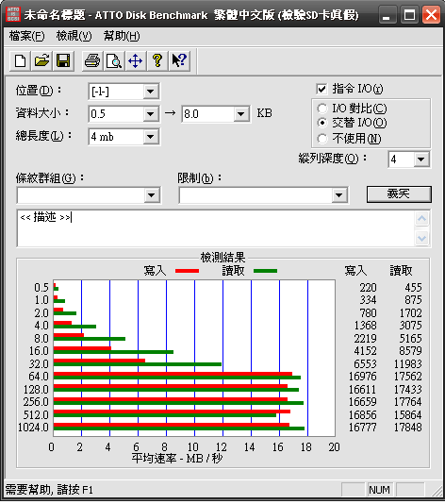
Task: Click the read value 17848
Action: point(407,428)
